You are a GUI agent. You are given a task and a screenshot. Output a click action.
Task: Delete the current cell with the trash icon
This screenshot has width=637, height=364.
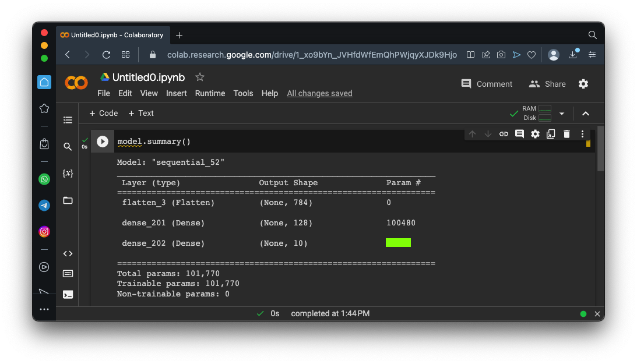coord(566,134)
